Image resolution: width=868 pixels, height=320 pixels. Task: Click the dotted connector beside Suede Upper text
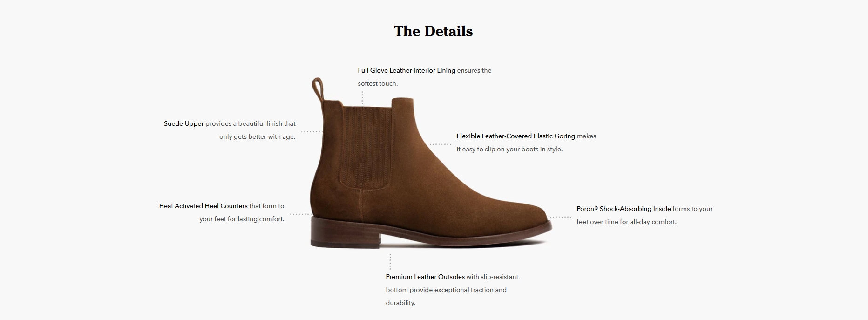coord(312,132)
